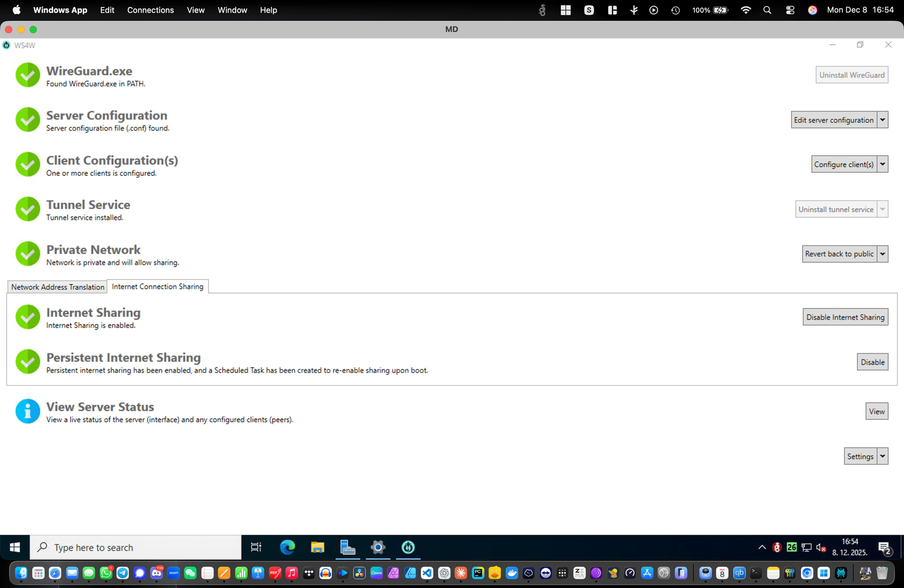Viewport: 904px width, 588px height.
Task: Expand the Settings dropdown arrow
Action: point(883,456)
